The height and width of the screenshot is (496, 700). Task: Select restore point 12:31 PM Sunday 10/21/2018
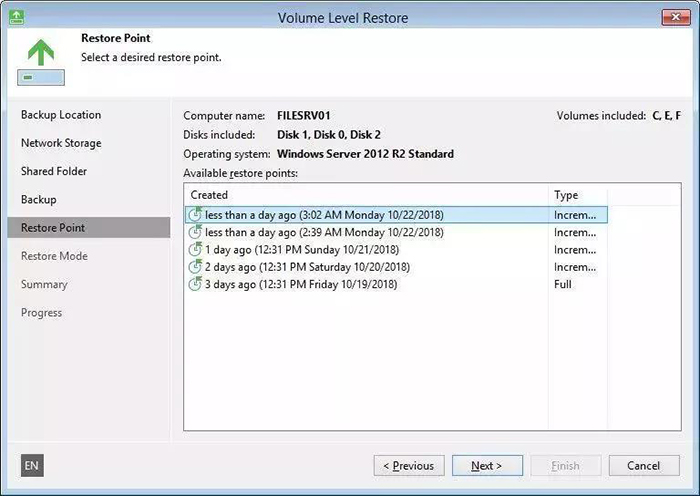pyautogui.click(x=396, y=250)
